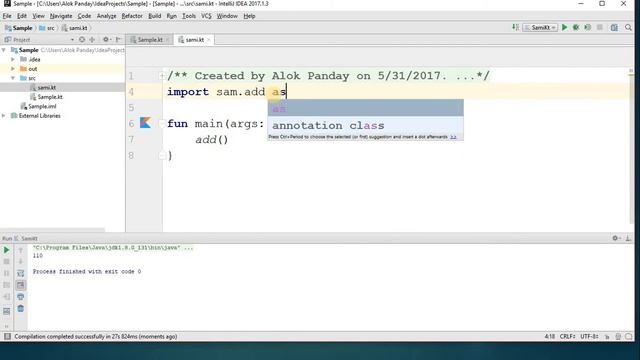
Task: Click the print icon in Run console
Action: pyautogui.click(x=20, y=297)
